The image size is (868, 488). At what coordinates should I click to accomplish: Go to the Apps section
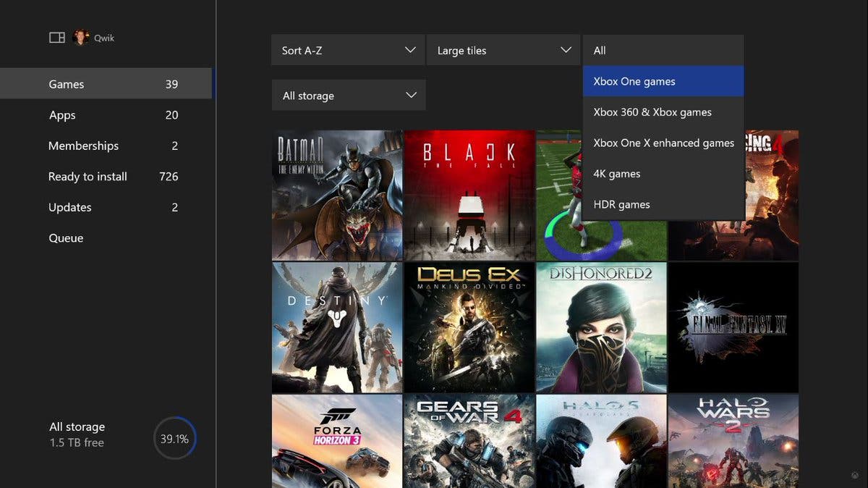[106, 115]
